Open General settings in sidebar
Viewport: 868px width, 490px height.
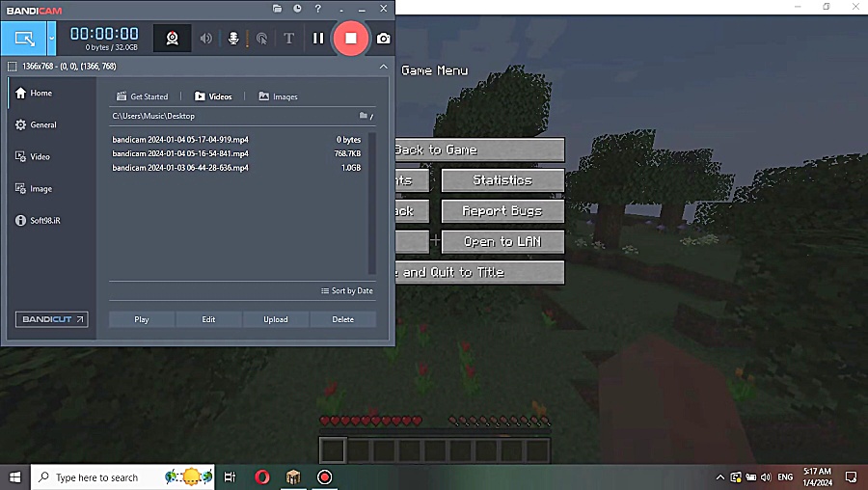pyautogui.click(x=36, y=125)
